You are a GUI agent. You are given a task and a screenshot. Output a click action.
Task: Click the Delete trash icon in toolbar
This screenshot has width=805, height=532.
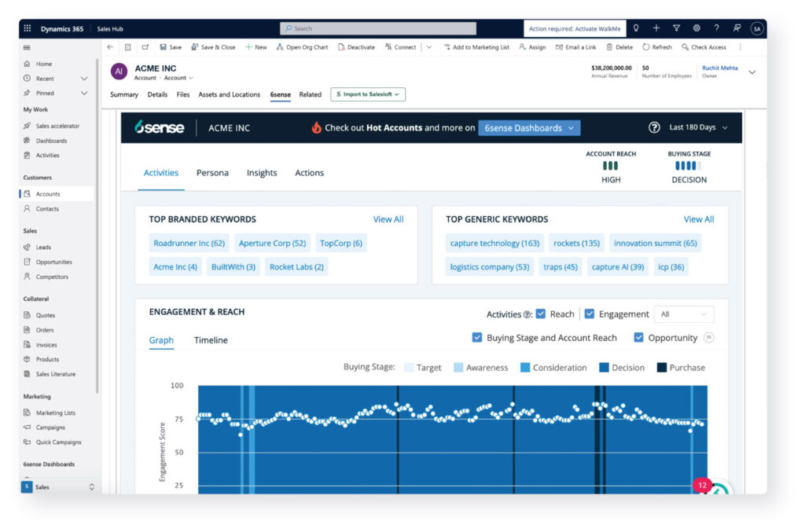(x=609, y=47)
